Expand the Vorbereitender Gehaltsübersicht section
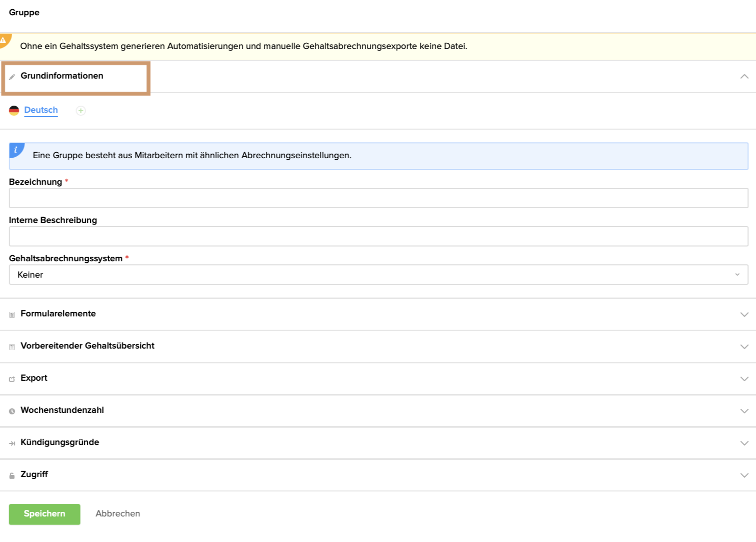The width and height of the screenshot is (756, 542). click(744, 347)
